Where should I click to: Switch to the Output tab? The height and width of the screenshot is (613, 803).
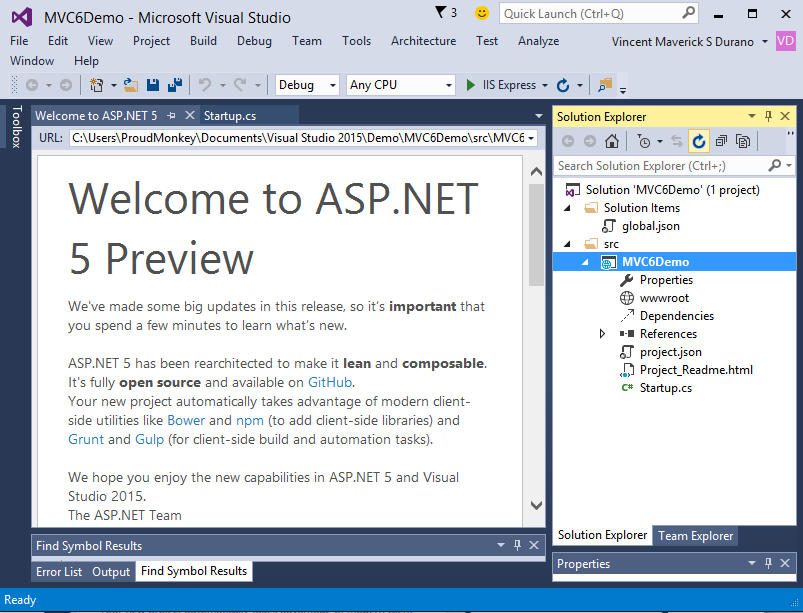[111, 572]
